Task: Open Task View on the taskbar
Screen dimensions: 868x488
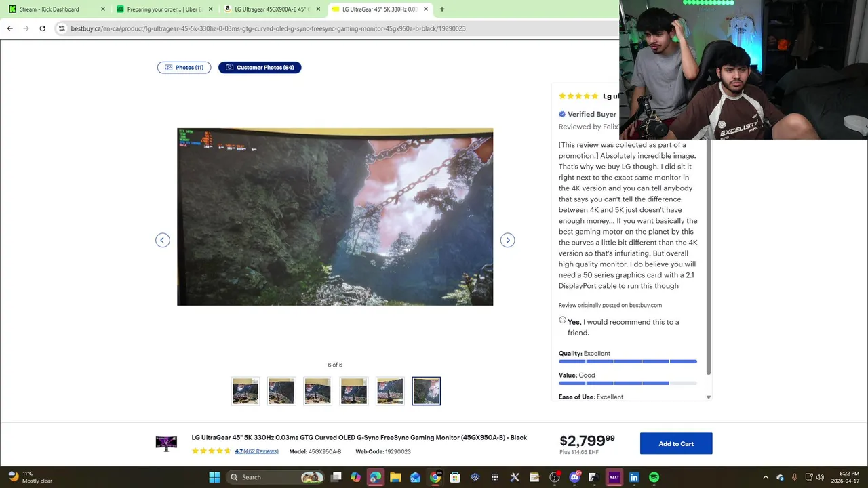Action: 336,477
